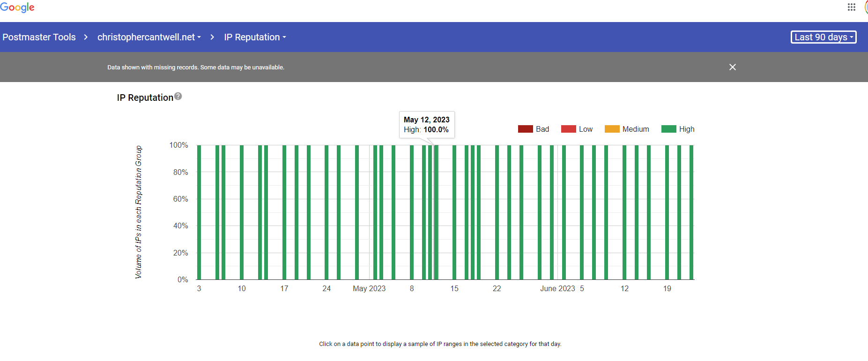Select the highlighted May 12 bar
The height and width of the screenshot is (361, 868).
point(436,212)
